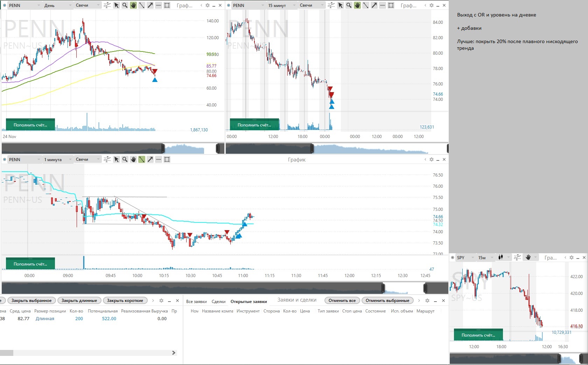This screenshot has height=365, width=588.
Task: Open День timeframe dropdown
Action: click(57, 5)
